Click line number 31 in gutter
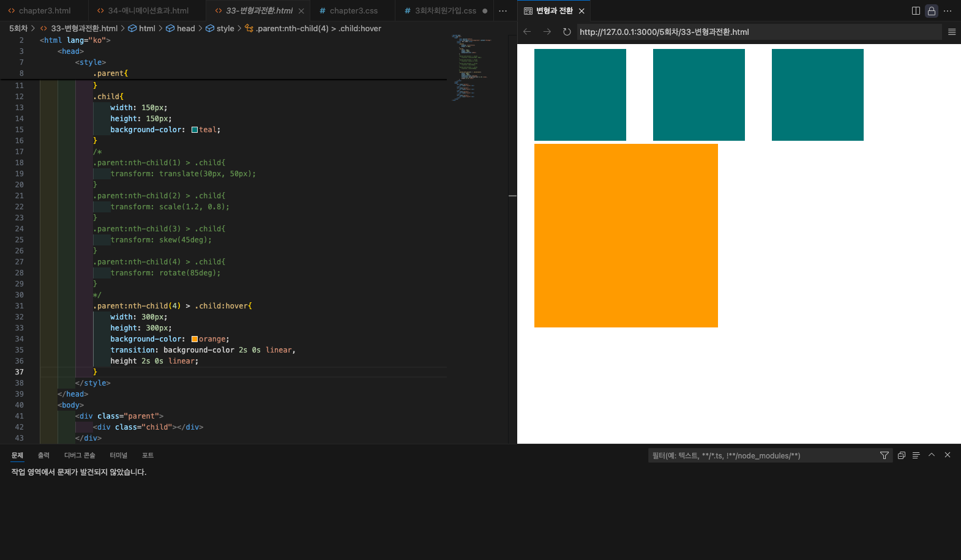This screenshot has height=560, width=961. coord(19,306)
